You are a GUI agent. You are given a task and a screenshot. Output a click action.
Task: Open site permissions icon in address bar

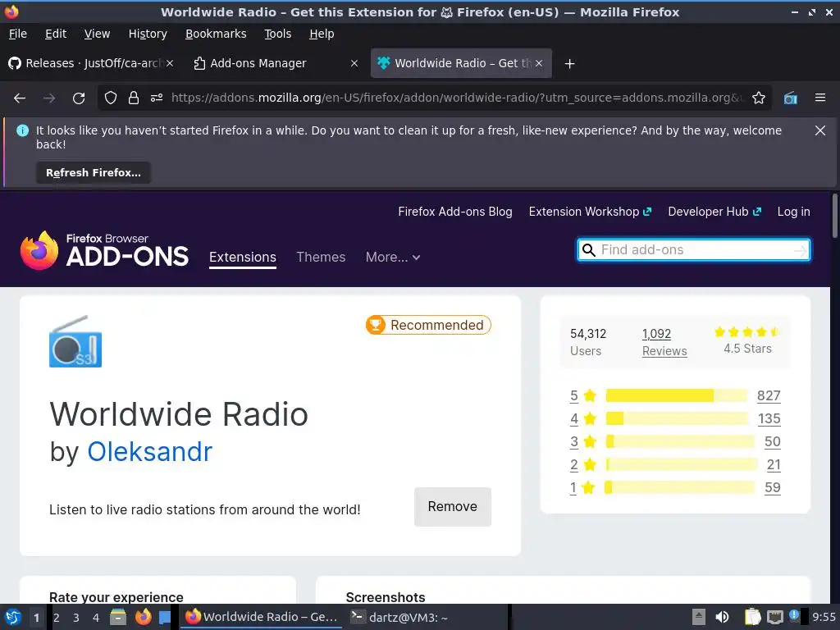pyautogui.click(x=157, y=98)
